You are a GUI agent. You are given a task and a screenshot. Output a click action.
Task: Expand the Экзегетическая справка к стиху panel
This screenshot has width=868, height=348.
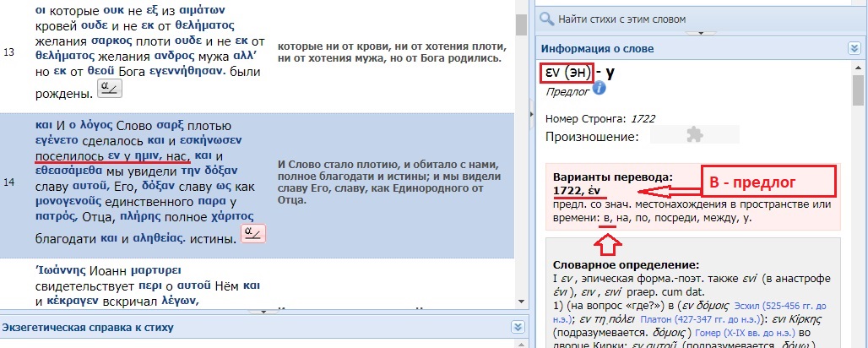(x=517, y=326)
